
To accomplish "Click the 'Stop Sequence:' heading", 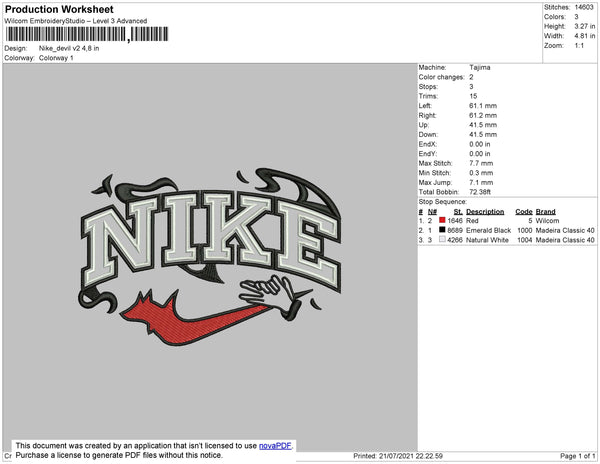I will pyautogui.click(x=442, y=202).
